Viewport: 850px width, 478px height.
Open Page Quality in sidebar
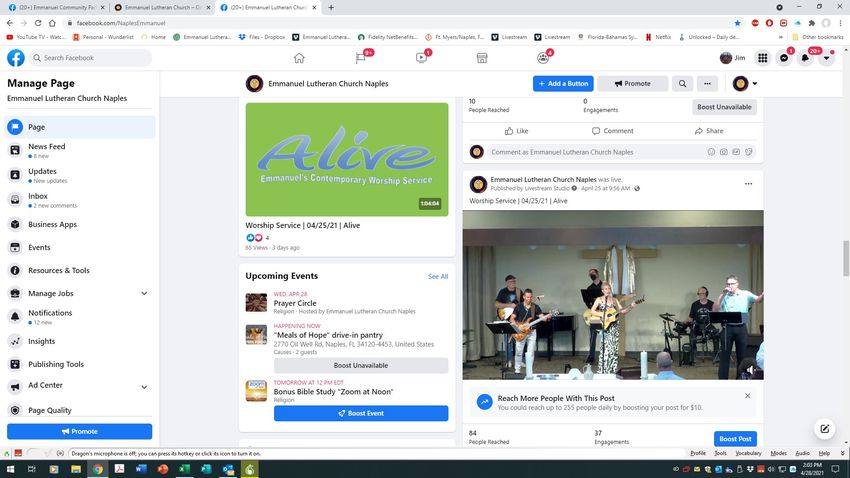click(80, 410)
